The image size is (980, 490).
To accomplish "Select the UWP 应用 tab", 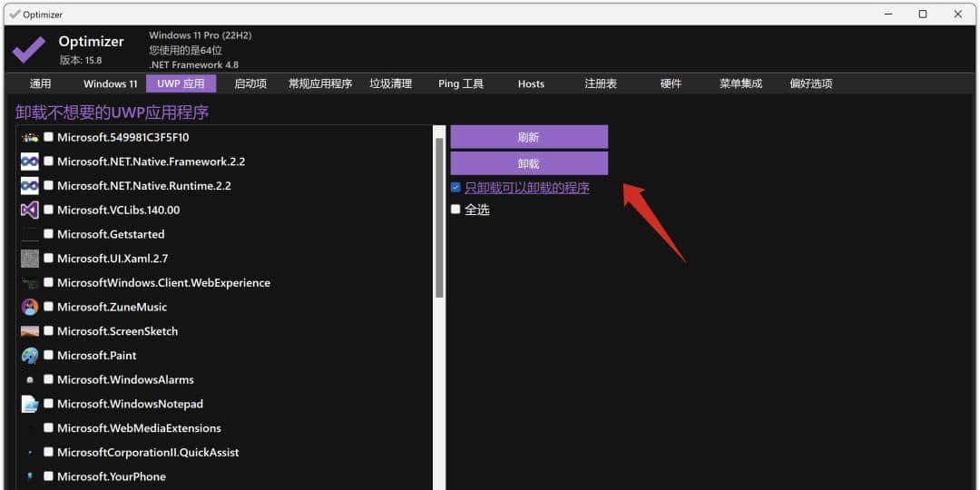I will click(181, 83).
